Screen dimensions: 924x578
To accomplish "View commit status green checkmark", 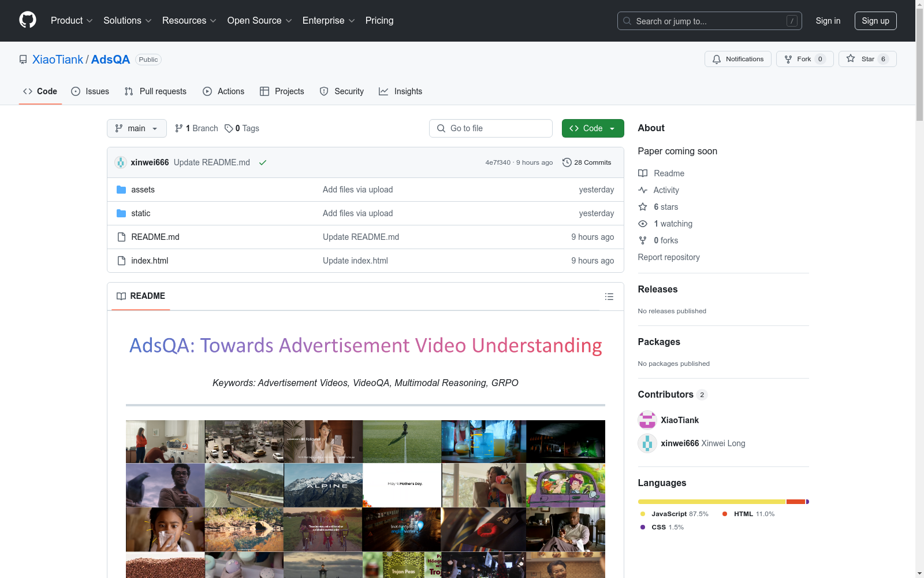I will [x=263, y=162].
